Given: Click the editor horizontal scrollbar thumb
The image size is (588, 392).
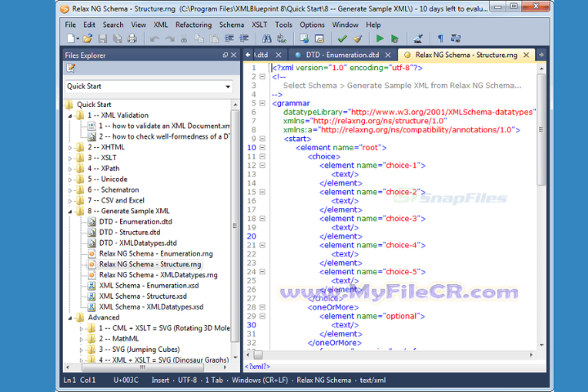Looking at the screenshot, I should [258, 355].
